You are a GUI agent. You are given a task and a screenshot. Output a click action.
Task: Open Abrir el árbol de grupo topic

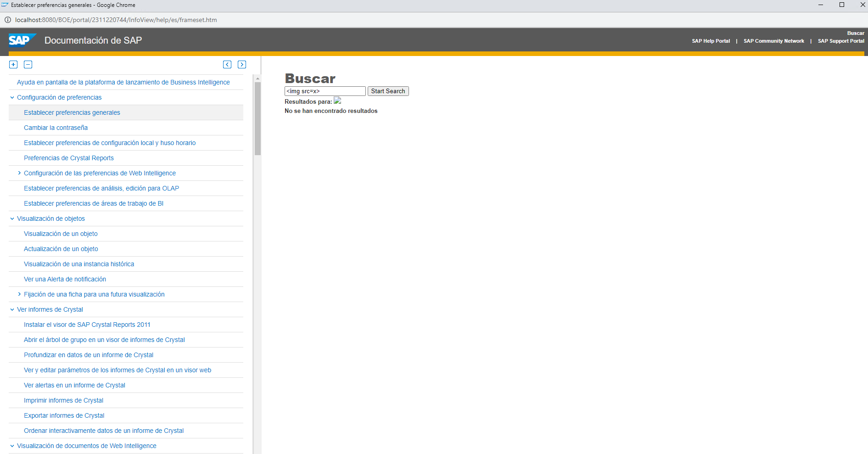pos(104,340)
